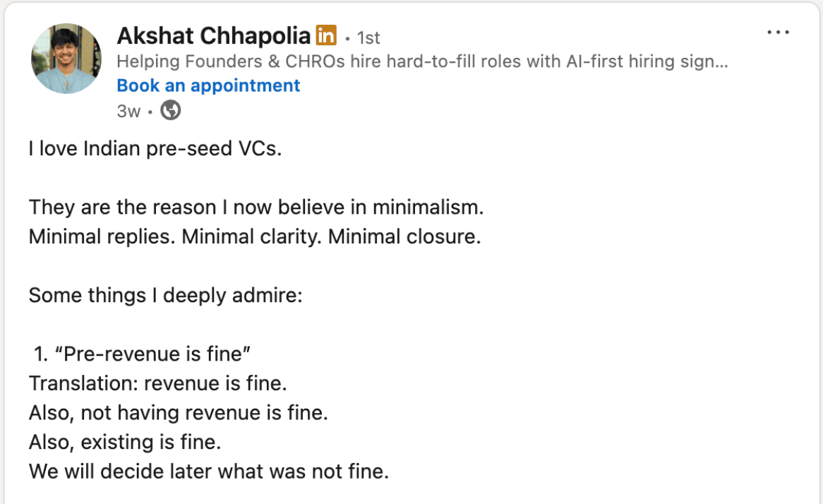Click the orange LinkedIn "in" badge
This screenshot has height=504, width=823.
(325, 35)
